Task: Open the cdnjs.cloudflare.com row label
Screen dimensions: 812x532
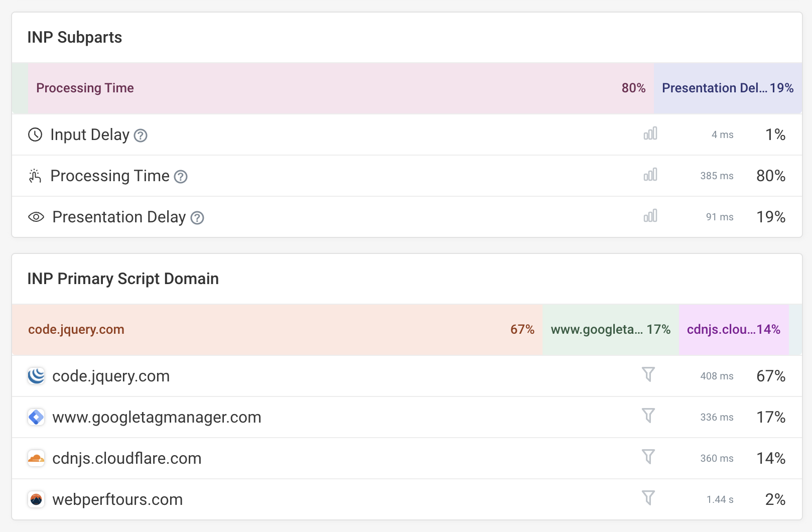Action: tap(126, 458)
